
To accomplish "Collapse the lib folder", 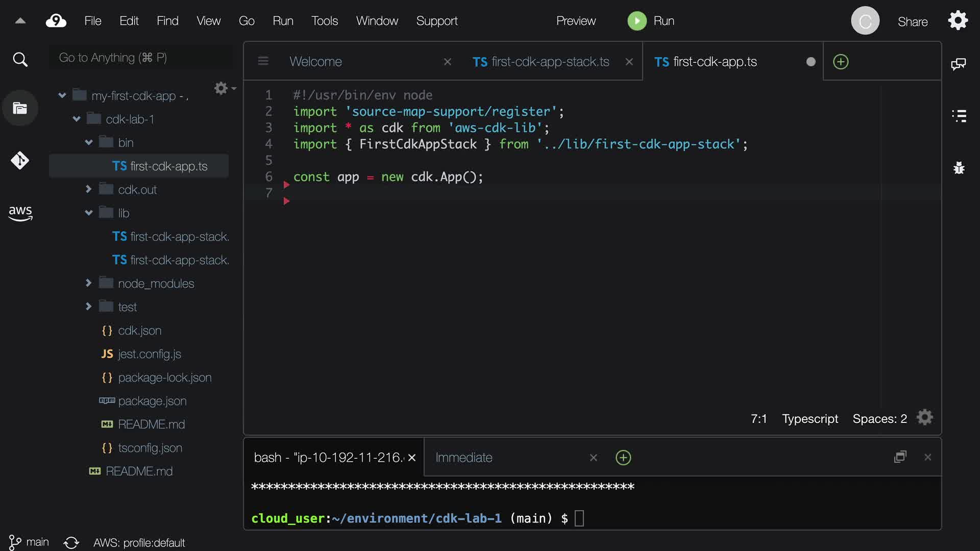I will 89,213.
